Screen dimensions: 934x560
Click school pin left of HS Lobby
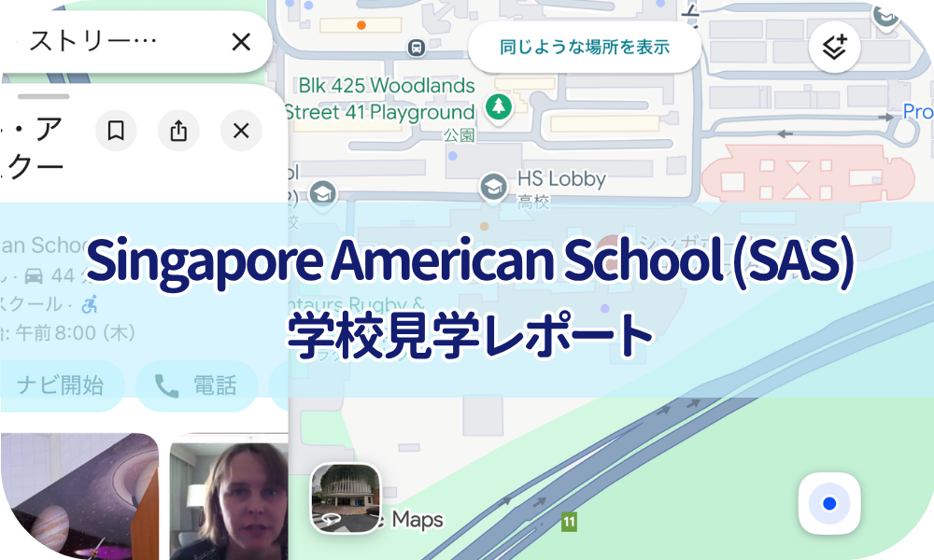(x=323, y=194)
